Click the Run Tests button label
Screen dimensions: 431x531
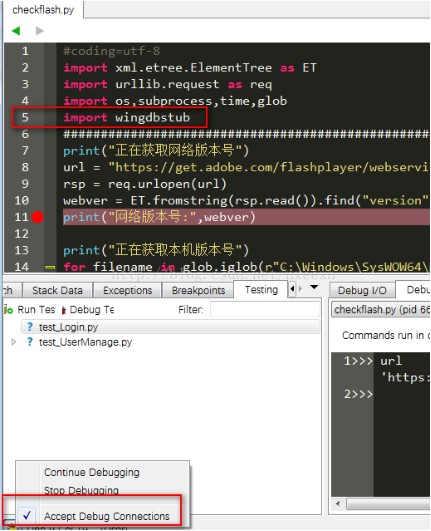pyautogui.click(x=36, y=310)
